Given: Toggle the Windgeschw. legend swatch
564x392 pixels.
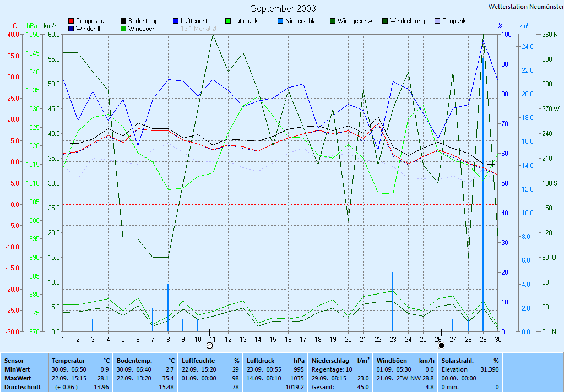Looking at the screenshot, I should pos(332,21).
